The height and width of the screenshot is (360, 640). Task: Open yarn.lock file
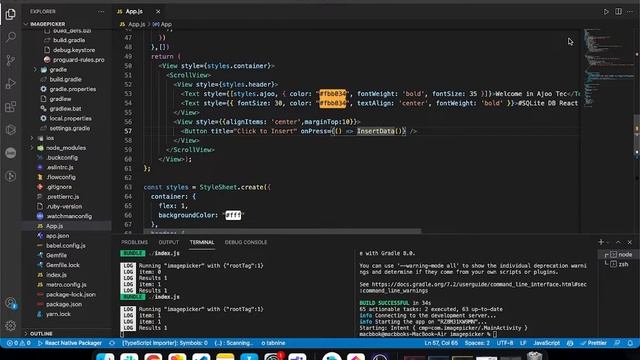click(x=58, y=314)
